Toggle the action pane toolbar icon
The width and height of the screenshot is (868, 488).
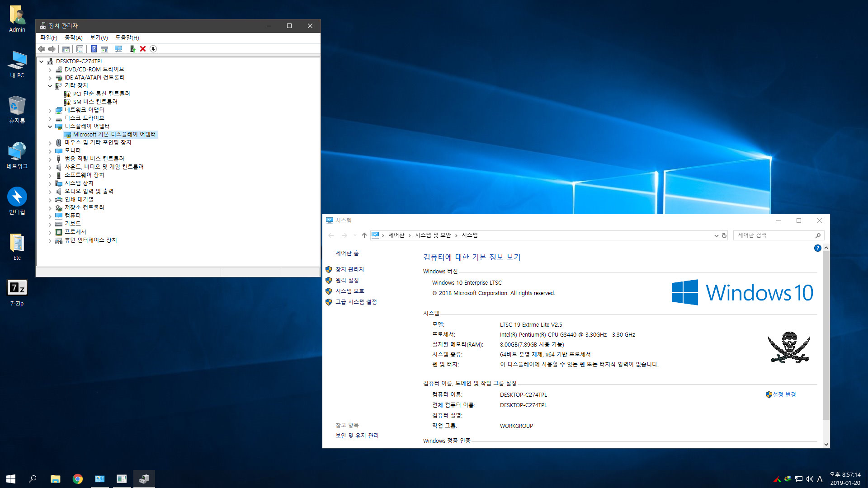tap(104, 49)
